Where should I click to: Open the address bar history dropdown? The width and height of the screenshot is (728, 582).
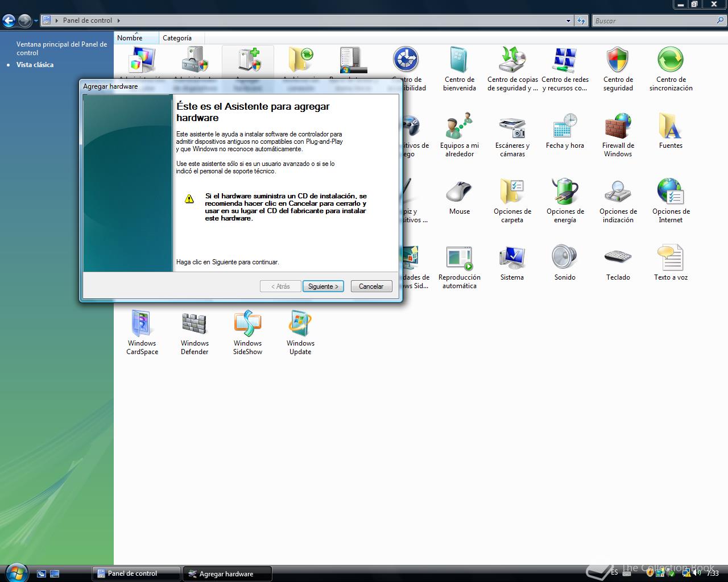click(x=568, y=21)
